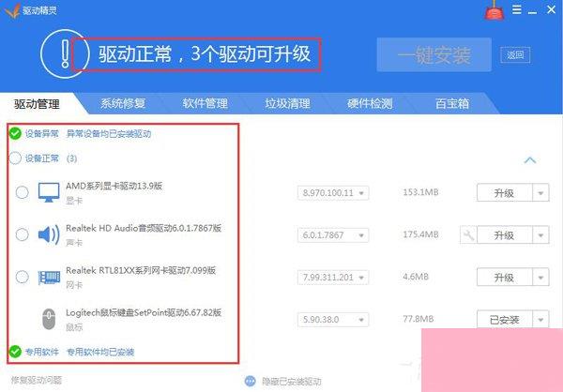Click the Realtek HD Audio音频驱动6.0.1.7867版 name

point(144,228)
